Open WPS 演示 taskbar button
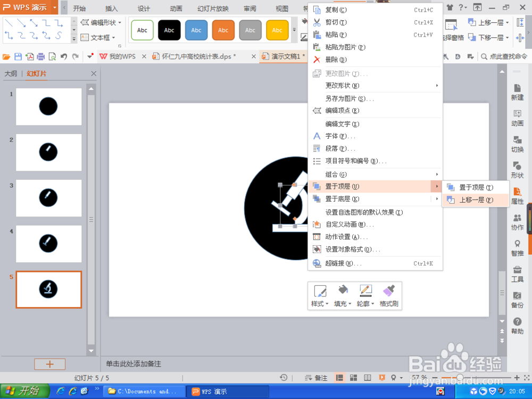532x399 pixels. (228, 392)
